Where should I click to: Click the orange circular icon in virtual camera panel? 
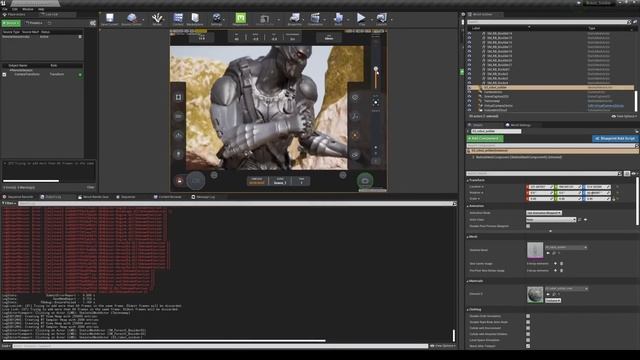point(355,135)
